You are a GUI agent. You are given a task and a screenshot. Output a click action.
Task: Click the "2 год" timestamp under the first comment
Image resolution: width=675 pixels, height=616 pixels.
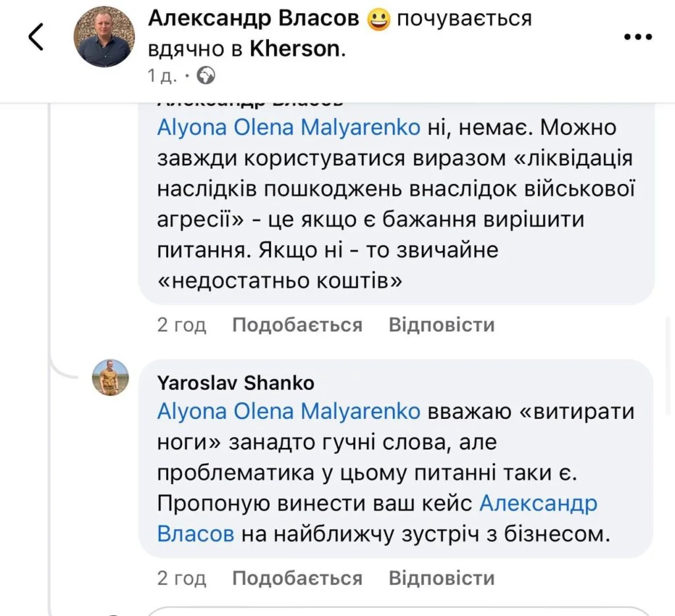pyautogui.click(x=181, y=325)
